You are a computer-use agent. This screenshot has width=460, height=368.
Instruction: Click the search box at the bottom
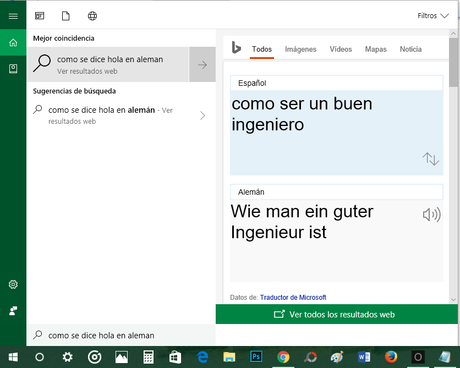tap(121, 335)
